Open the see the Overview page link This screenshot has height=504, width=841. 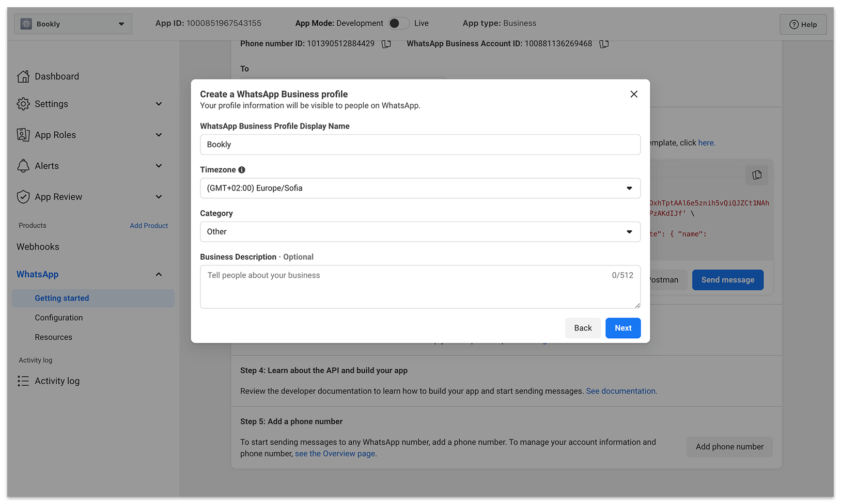tap(335, 453)
